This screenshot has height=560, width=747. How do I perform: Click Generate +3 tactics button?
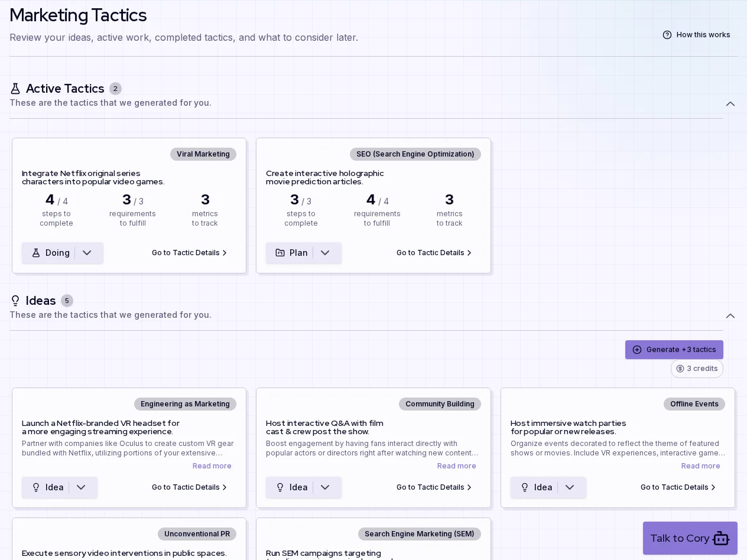674,350
